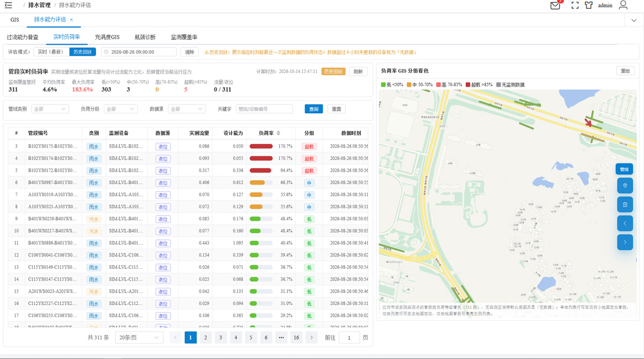Expand the tab list chevron at right
Image resolution: width=644 pixels, height=359 pixels.
tap(634, 20)
